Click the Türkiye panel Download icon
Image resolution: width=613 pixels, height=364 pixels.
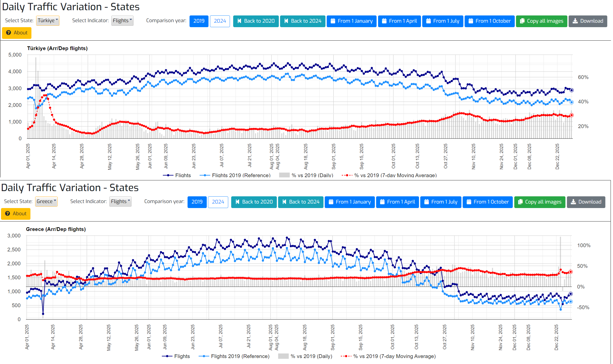575,21
